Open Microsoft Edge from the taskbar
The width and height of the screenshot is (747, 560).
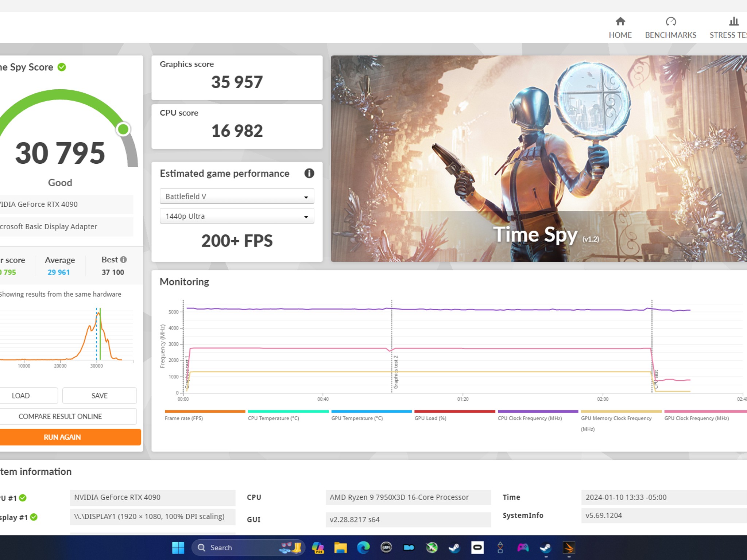[x=364, y=548]
